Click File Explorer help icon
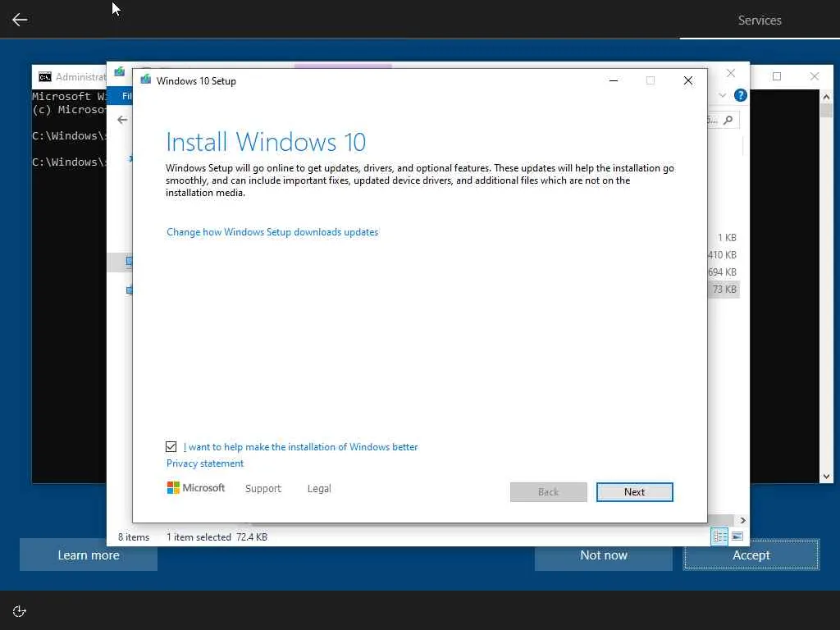 [x=741, y=95]
